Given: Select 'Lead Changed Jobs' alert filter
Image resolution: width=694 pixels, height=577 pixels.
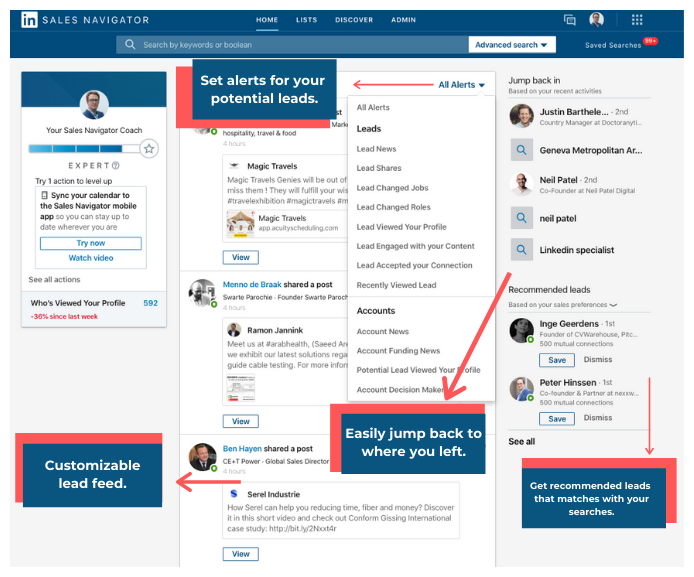Looking at the screenshot, I should point(392,188).
